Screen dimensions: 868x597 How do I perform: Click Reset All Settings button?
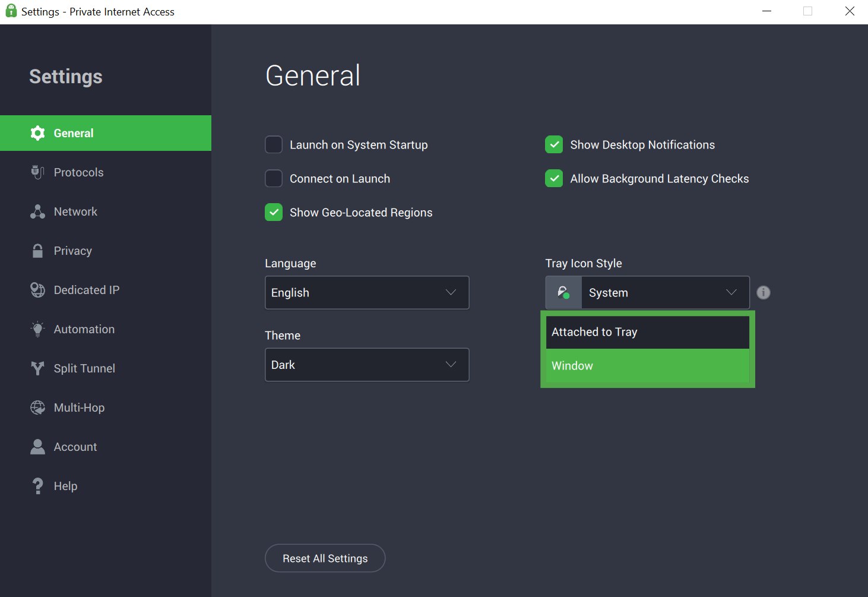(x=325, y=558)
